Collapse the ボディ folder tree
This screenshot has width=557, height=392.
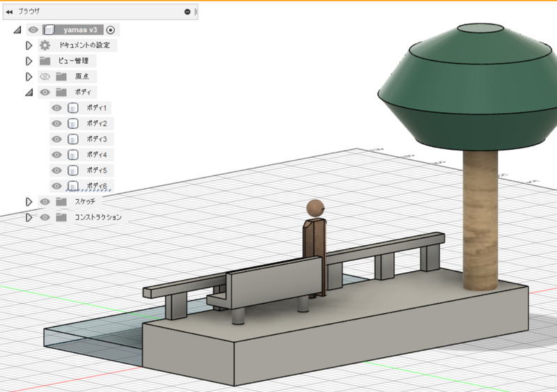(x=29, y=92)
